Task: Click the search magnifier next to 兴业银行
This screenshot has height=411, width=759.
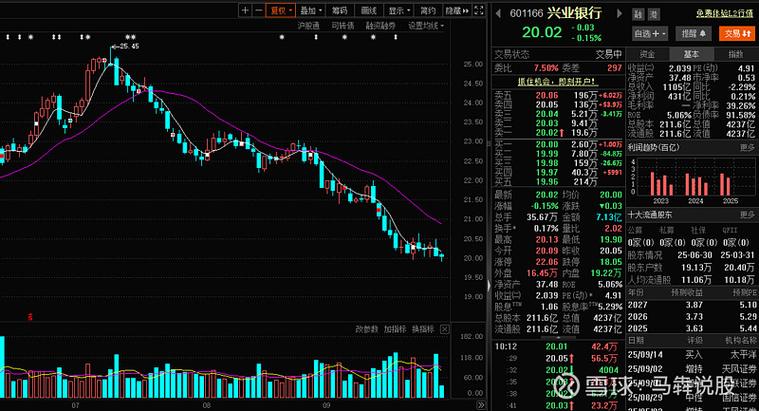Action: tap(635, 13)
